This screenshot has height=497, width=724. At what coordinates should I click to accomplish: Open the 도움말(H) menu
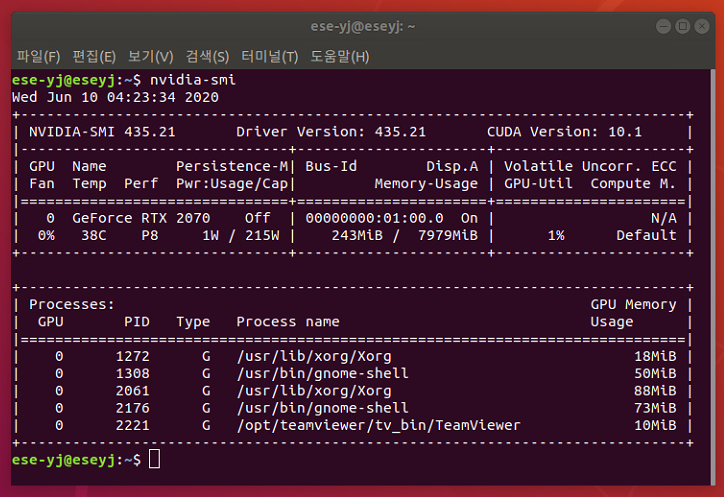(339, 56)
